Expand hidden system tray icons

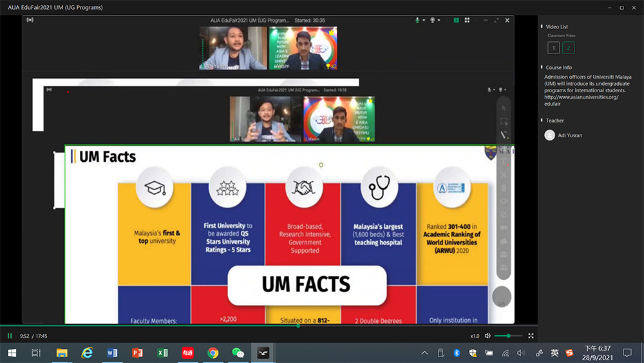pyautogui.click(x=424, y=353)
